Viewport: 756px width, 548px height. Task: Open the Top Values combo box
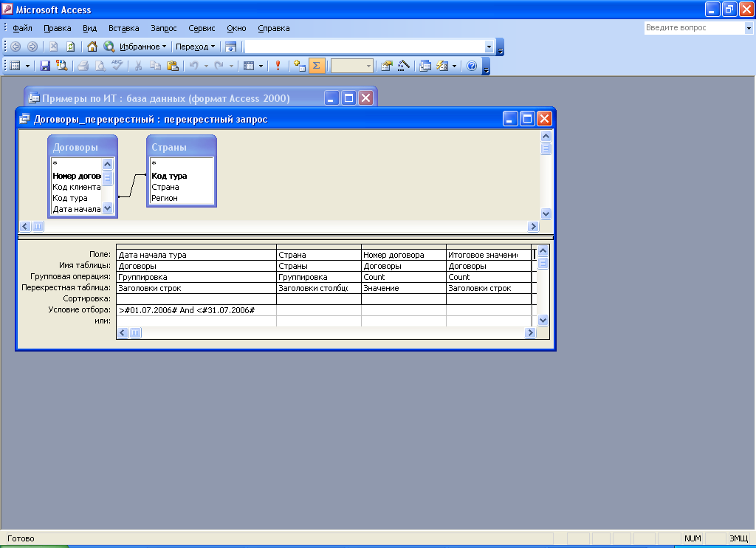pos(352,66)
